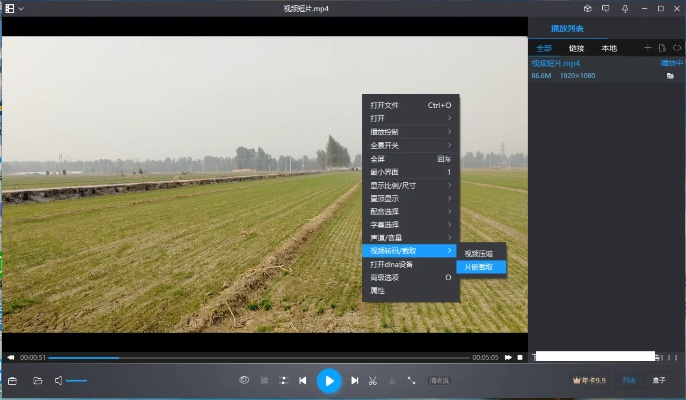Click the blue Play button
The height and width of the screenshot is (400, 686).
pyautogui.click(x=329, y=381)
